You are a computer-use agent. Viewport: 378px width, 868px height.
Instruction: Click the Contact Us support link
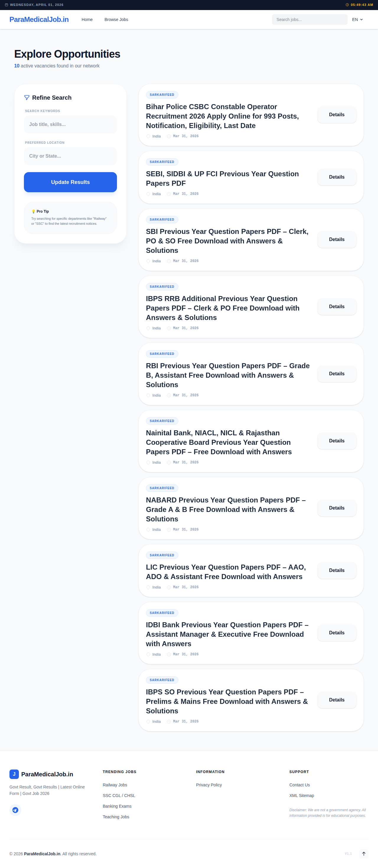pyautogui.click(x=299, y=785)
